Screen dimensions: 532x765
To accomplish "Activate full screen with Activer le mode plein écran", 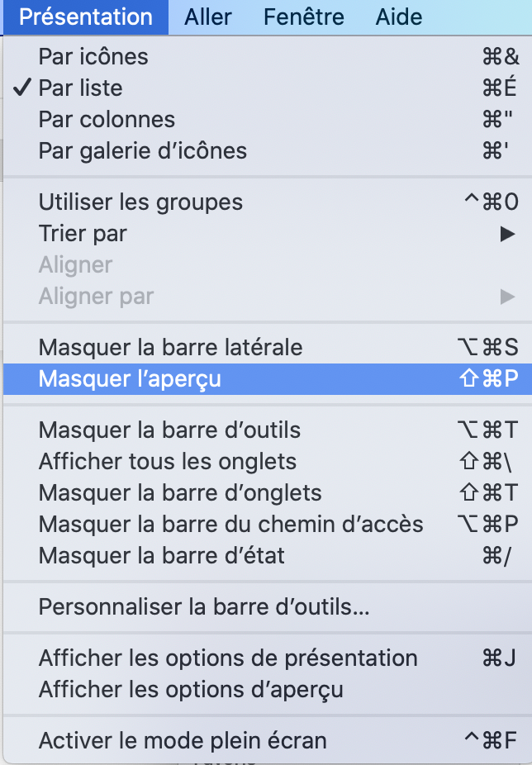I will [x=183, y=741].
